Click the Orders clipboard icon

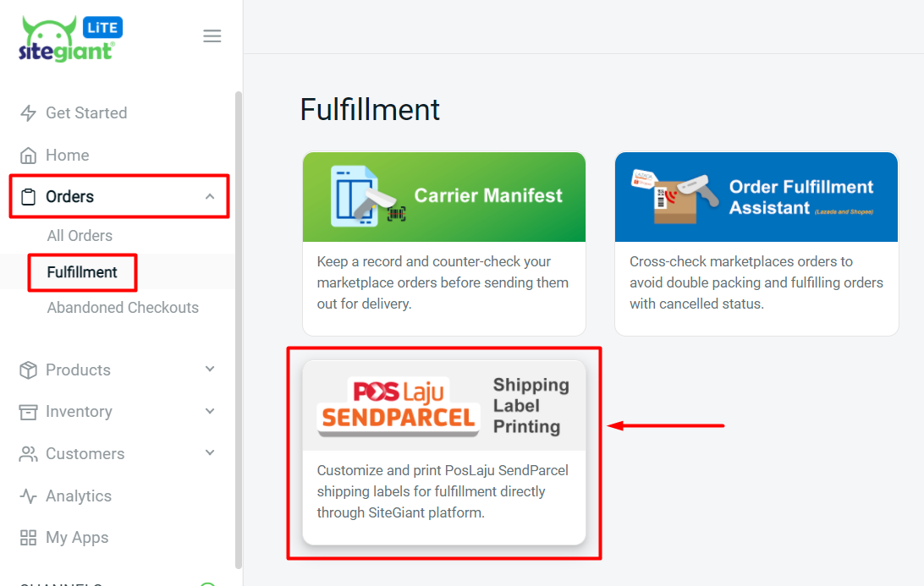pos(29,197)
